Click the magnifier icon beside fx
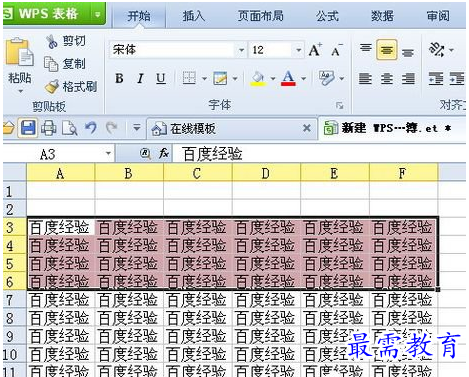The width and height of the screenshot is (469, 377). [145, 154]
